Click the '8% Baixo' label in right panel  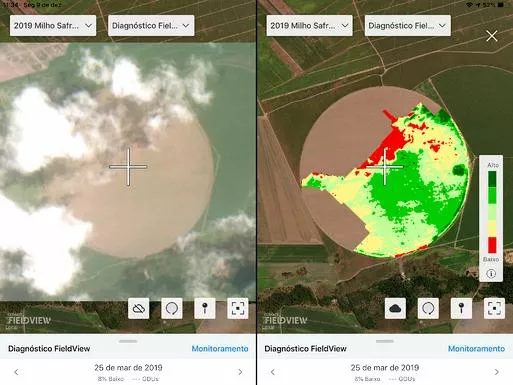coord(367,379)
